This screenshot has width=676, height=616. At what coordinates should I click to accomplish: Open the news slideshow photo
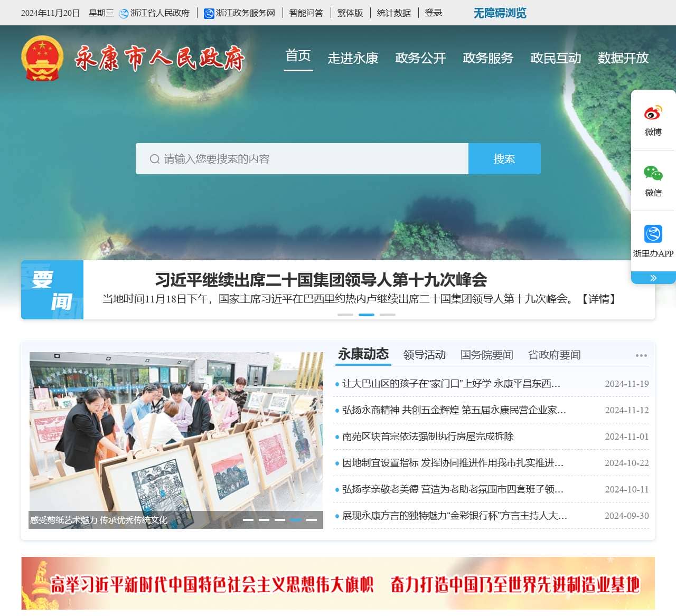176,440
